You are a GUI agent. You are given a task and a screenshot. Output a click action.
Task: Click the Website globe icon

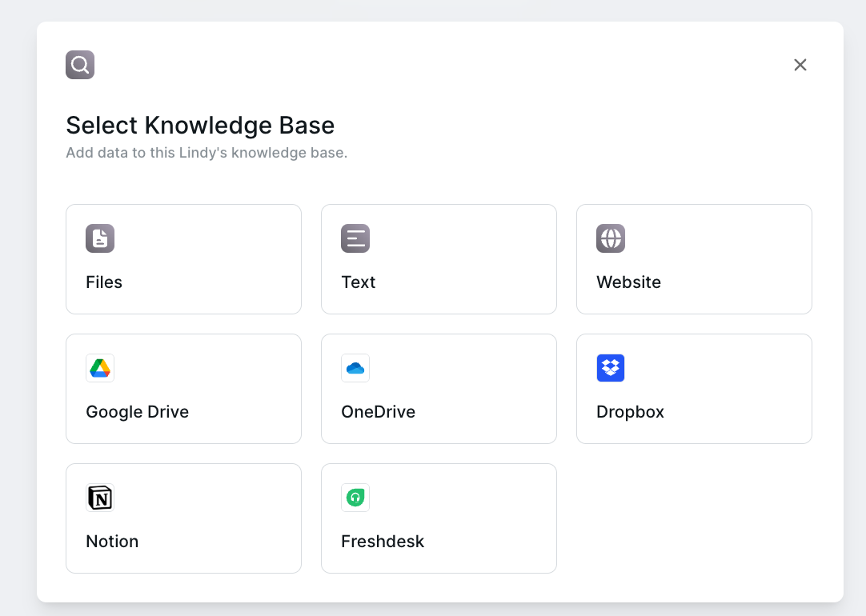(x=611, y=238)
